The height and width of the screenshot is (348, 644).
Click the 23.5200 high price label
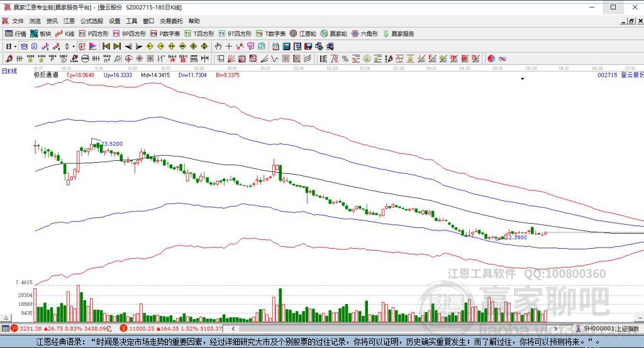(112, 144)
